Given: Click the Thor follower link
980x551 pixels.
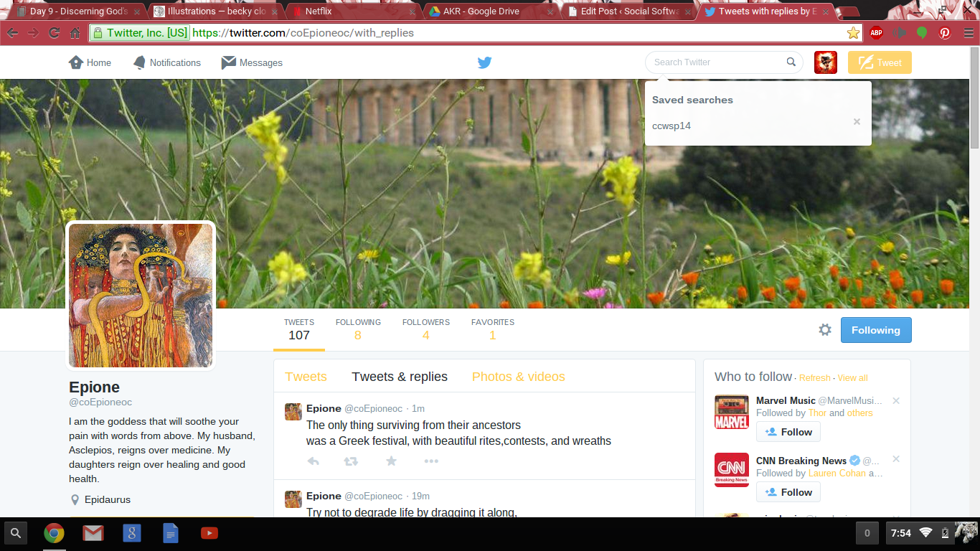Looking at the screenshot, I should point(817,413).
